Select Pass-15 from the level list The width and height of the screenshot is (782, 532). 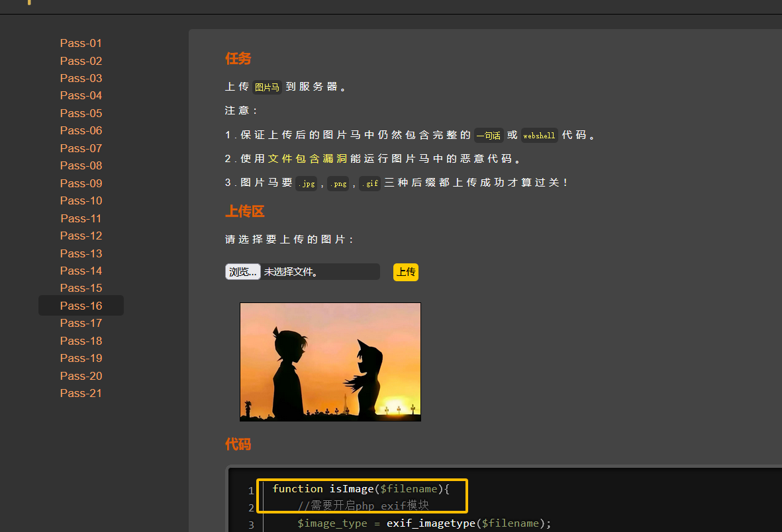[x=81, y=288]
